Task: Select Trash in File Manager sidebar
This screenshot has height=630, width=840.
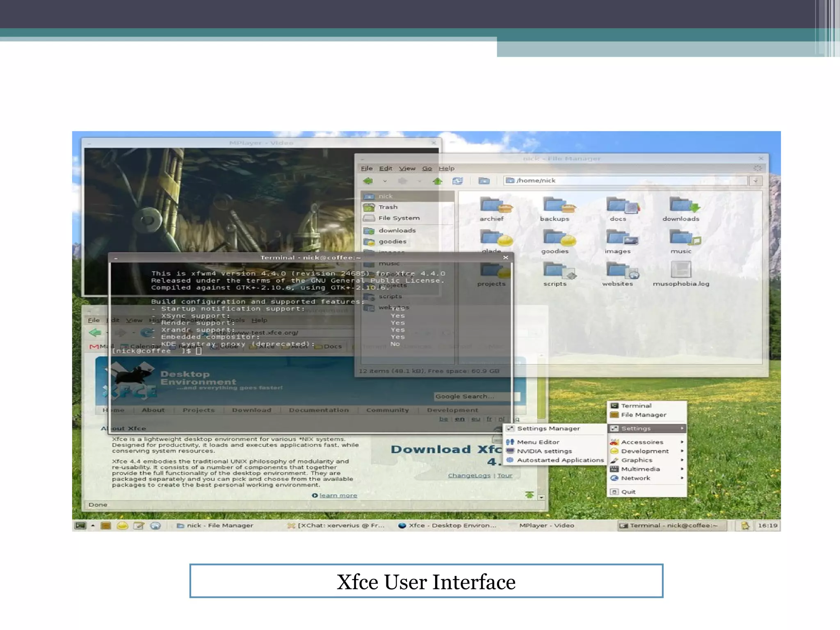Action: 408,207
